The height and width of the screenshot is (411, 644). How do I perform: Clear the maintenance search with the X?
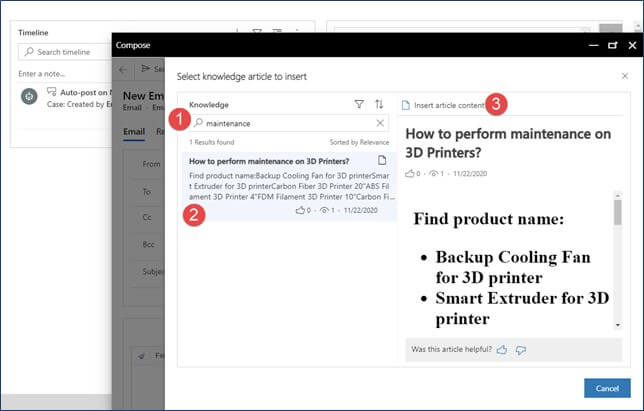click(380, 123)
